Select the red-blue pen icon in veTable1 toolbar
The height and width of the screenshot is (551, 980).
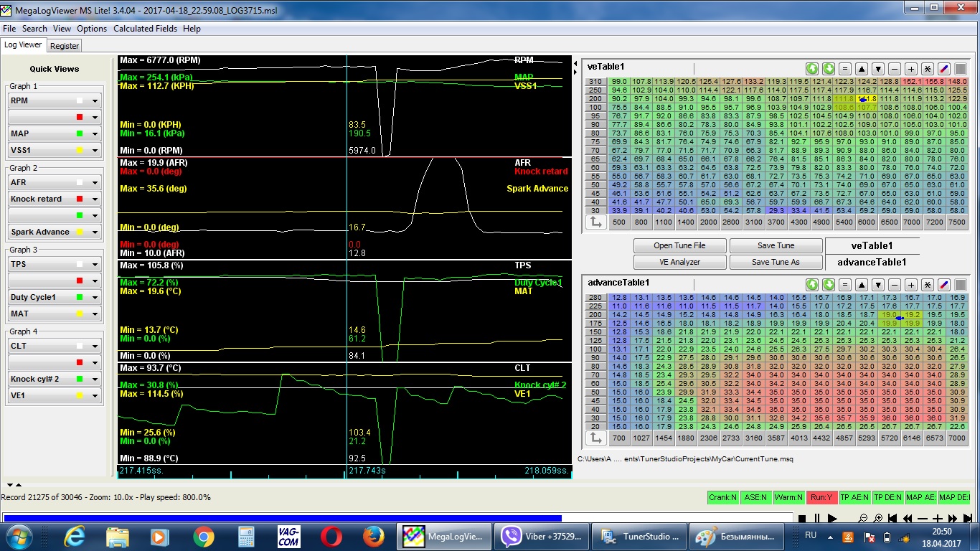pyautogui.click(x=944, y=69)
